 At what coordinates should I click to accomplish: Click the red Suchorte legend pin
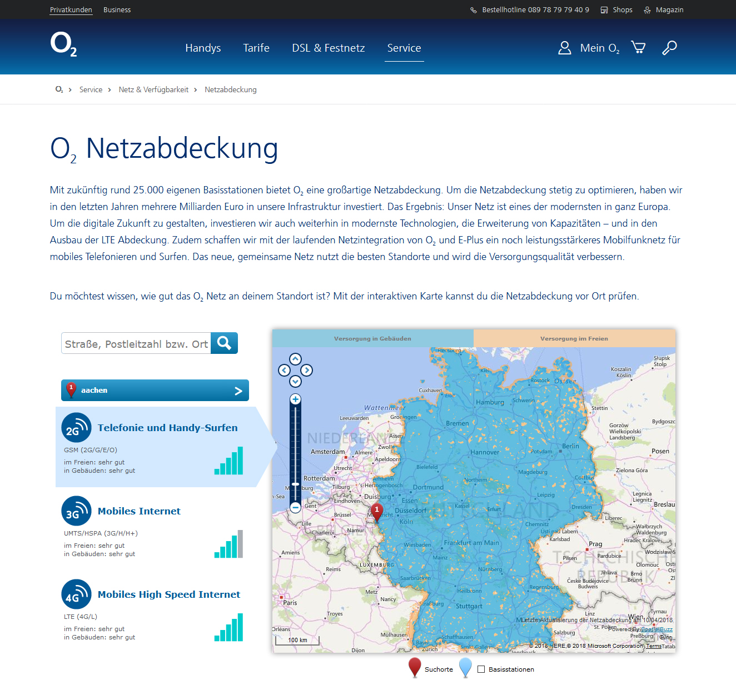click(415, 667)
